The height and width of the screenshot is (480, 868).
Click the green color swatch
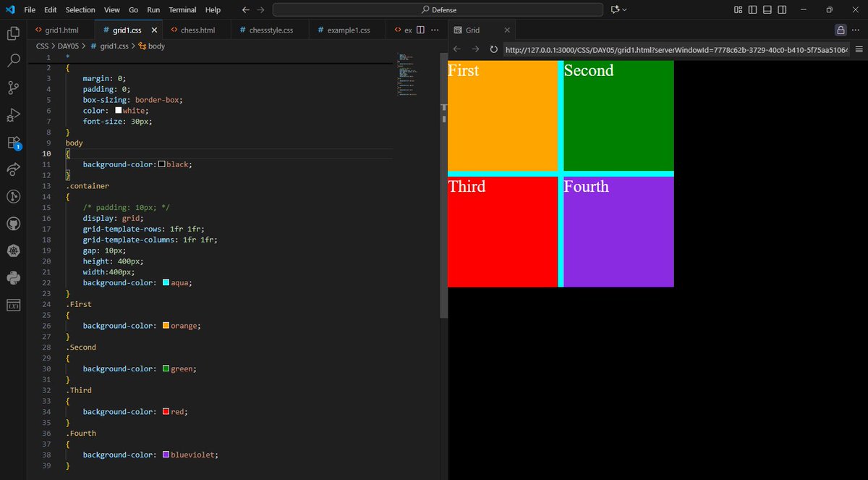166,369
